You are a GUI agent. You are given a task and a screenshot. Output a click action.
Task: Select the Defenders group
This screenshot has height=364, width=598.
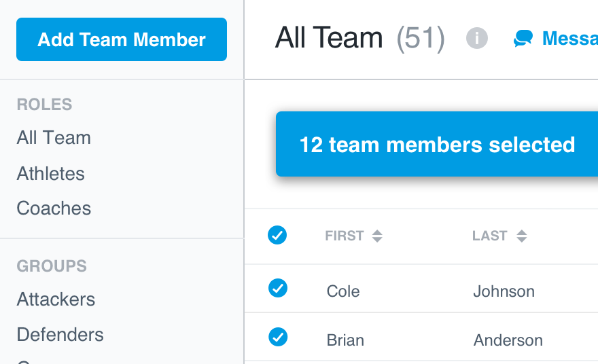tap(60, 335)
